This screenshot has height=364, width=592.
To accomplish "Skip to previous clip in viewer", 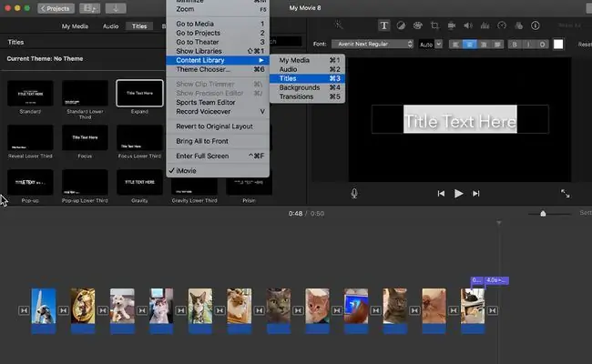I will pyautogui.click(x=441, y=194).
